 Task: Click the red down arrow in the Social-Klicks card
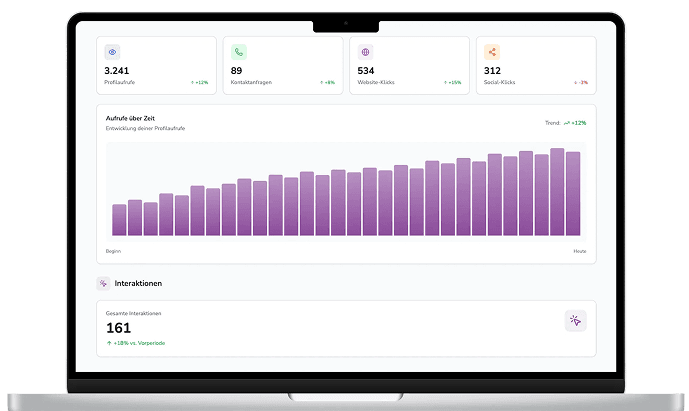575,83
